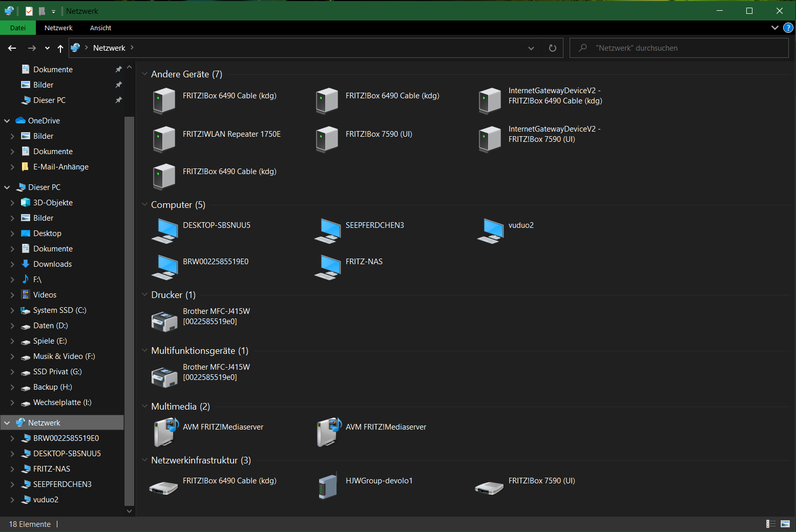Switch to large icons view in status bar

pos(785,524)
